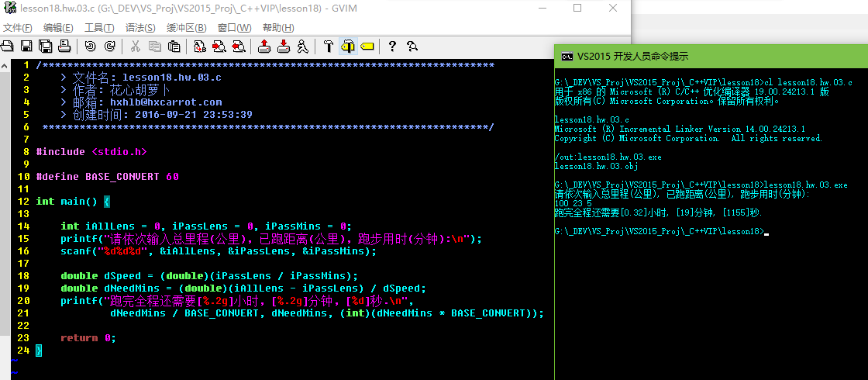The width and height of the screenshot is (868, 380).
Task: Click the Save All files icon
Action: pos(45,47)
